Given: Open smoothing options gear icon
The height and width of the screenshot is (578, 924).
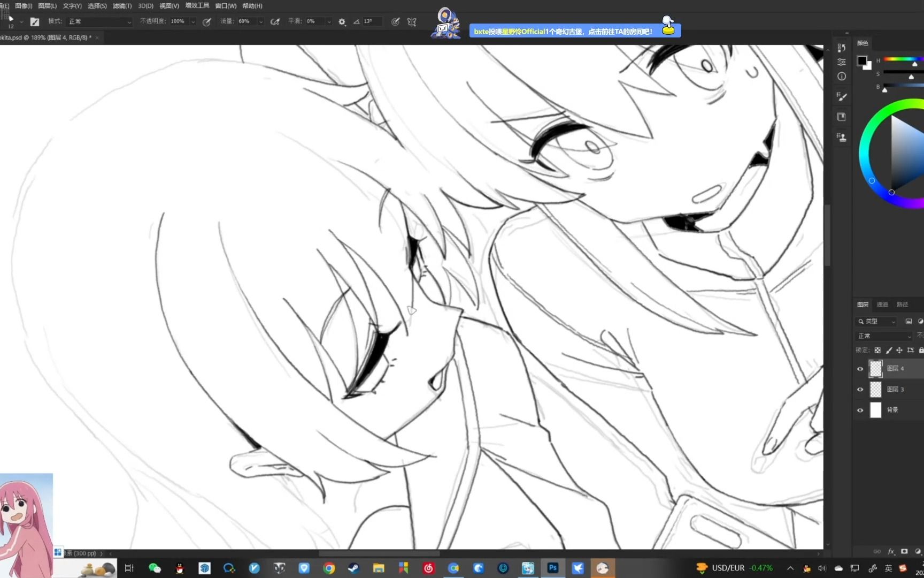Looking at the screenshot, I should pos(342,22).
